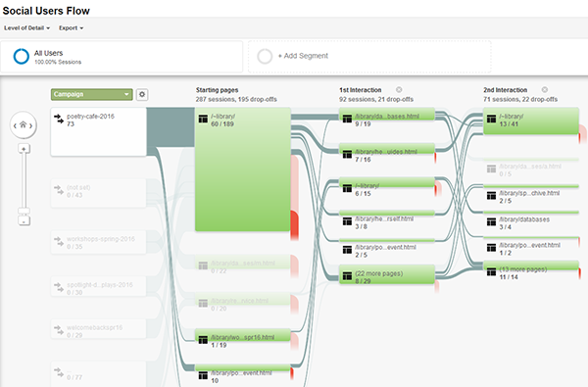The image size is (588, 387).
Task: Click page icon of 1st interaction /library/po...event.html
Action: pos(347,250)
